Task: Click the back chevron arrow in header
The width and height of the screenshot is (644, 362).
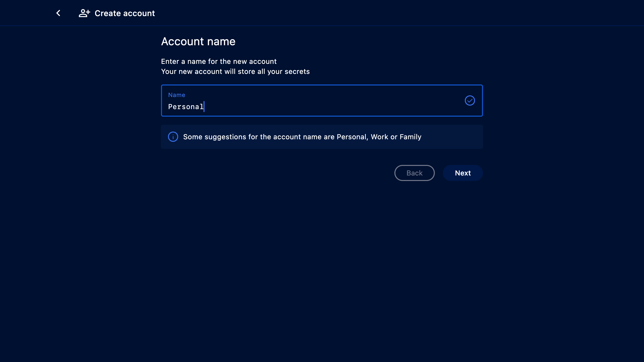Action: (x=58, y=13)
